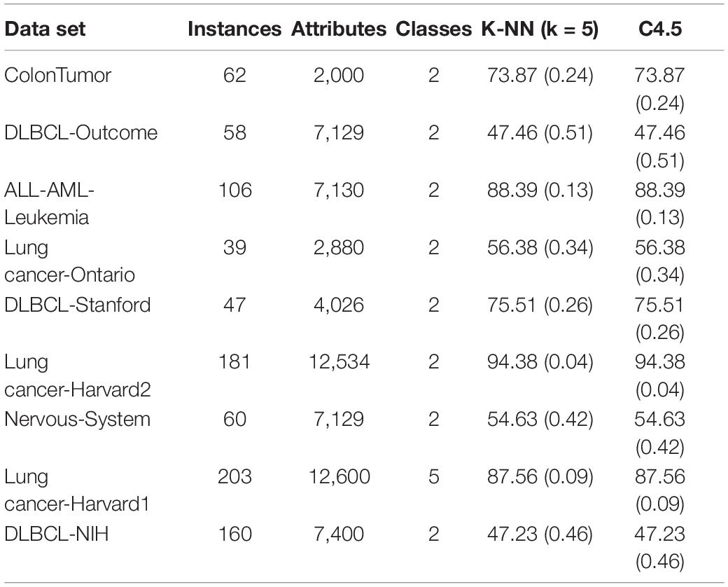This screenshot has height=587, width=728.
Task: Click the DLBCL-Stanford row label
Action: point(78,305)
